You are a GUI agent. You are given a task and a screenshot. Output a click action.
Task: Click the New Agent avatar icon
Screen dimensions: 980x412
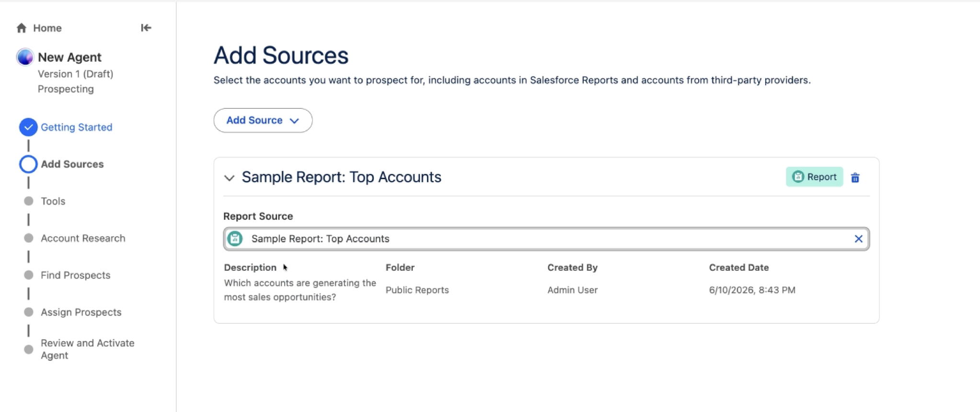click(25, 57)
